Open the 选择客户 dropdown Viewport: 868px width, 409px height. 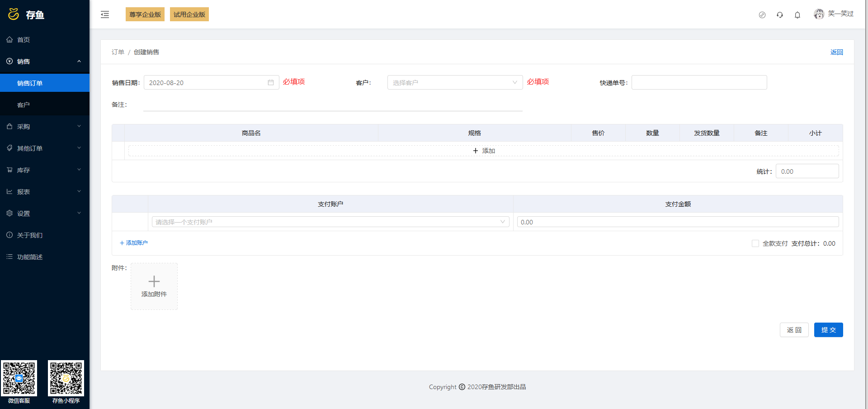[x=455, y=83]
